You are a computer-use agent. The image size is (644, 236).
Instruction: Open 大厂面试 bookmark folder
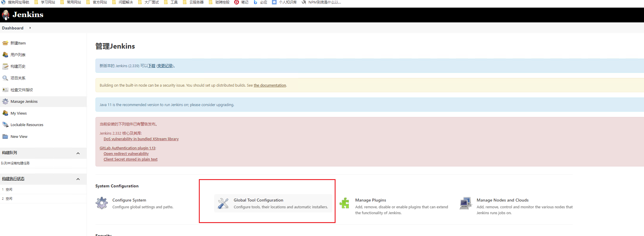(148, 2)
